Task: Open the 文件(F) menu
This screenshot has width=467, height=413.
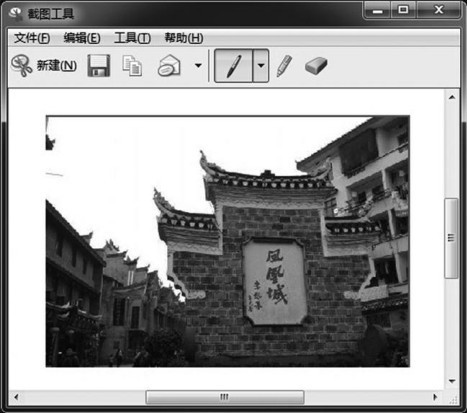Action: [32, 38]
